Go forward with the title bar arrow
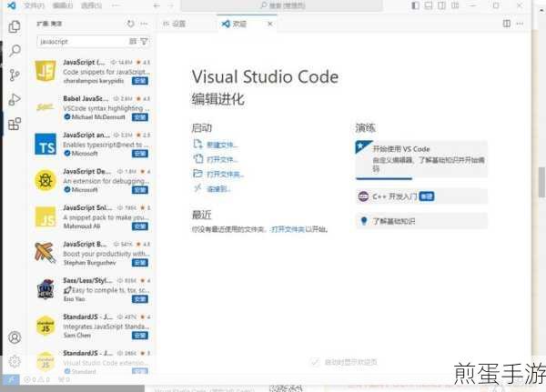The width and height of the screenshot is (546, 392). 171,5
